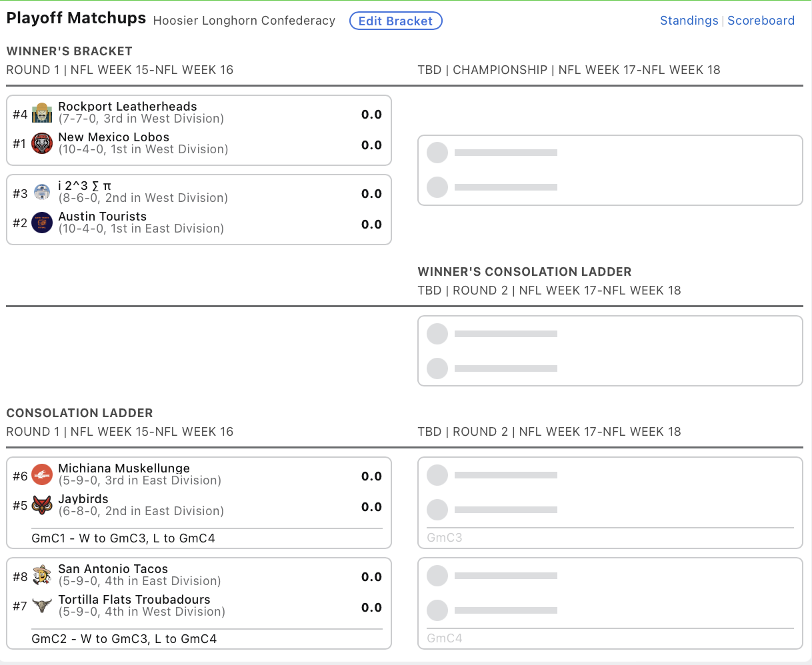Click the San Antonio Tacos logo
The width and height of the screenshot is (812, 665).
(x=42, y=576)
